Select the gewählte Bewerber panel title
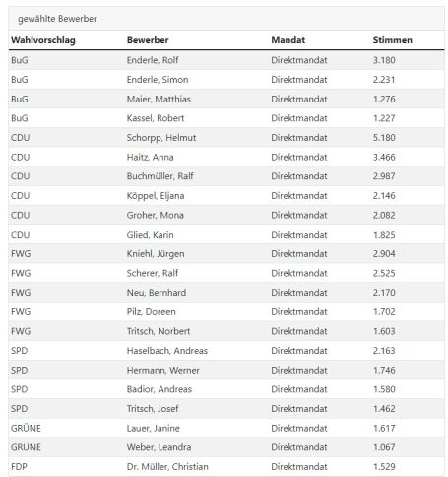 click(57, 19)
